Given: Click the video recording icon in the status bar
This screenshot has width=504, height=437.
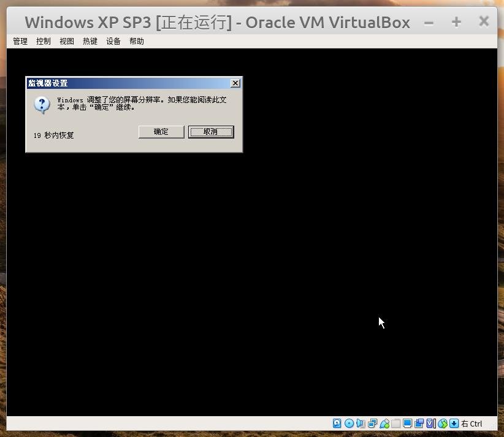Looking at the screenshot, I should (x=419, y=424).
